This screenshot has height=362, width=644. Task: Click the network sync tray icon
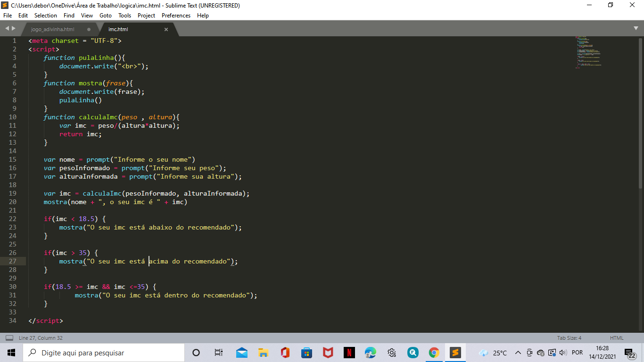coord(552,353)
